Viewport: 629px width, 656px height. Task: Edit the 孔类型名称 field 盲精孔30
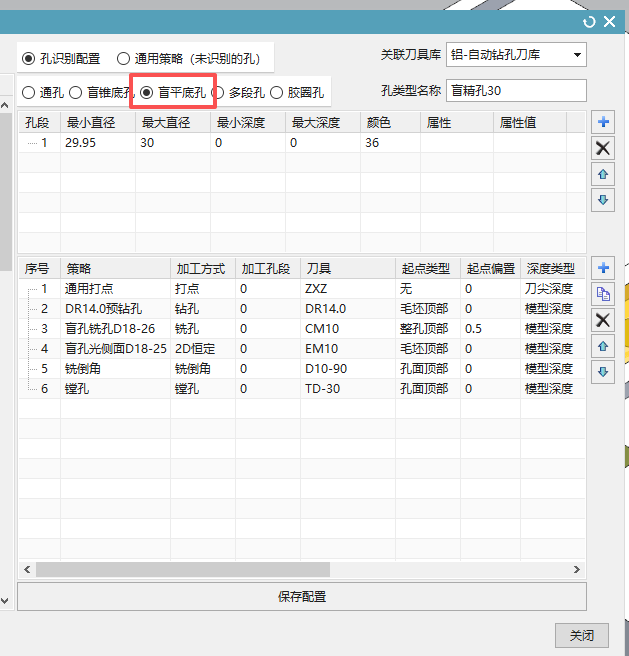(516, 91)
